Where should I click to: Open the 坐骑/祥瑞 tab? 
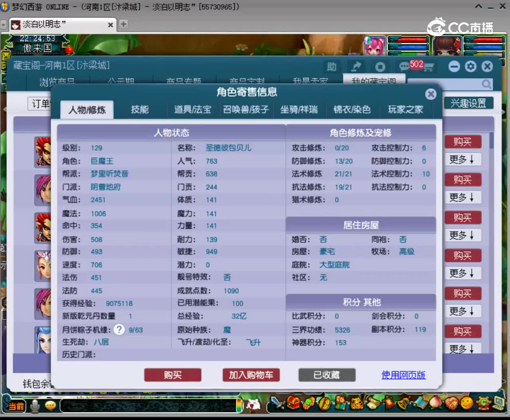[299, 110]
